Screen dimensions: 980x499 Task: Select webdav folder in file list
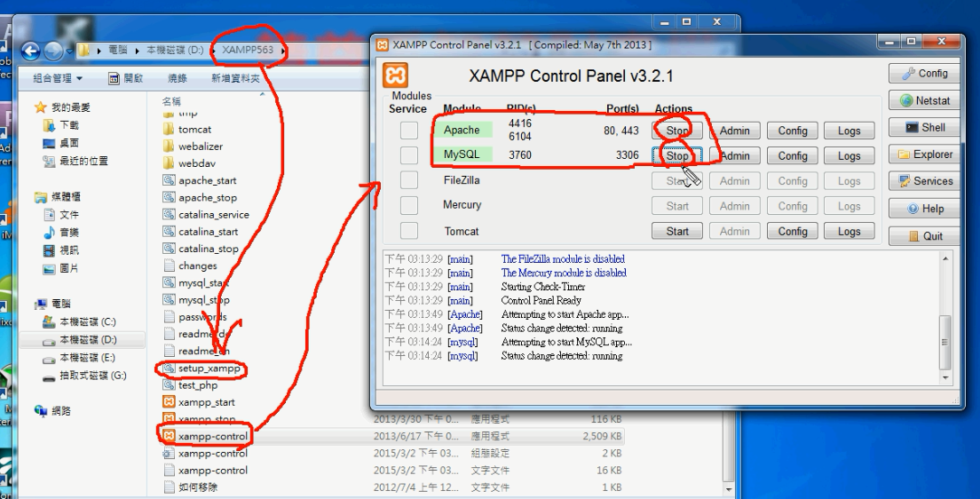click(187, 163)
